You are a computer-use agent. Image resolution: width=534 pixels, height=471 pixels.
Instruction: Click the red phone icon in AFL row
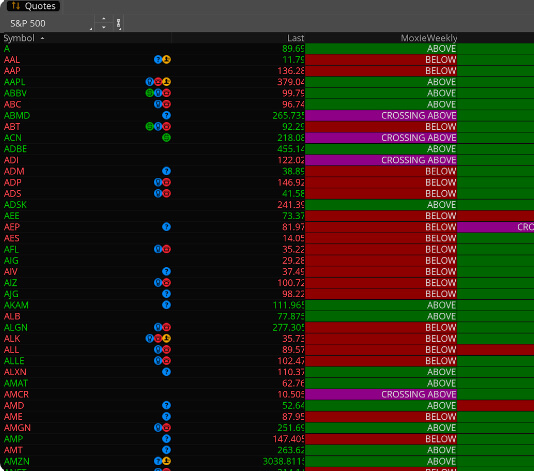pyautogui.click(x=167, y=249)
